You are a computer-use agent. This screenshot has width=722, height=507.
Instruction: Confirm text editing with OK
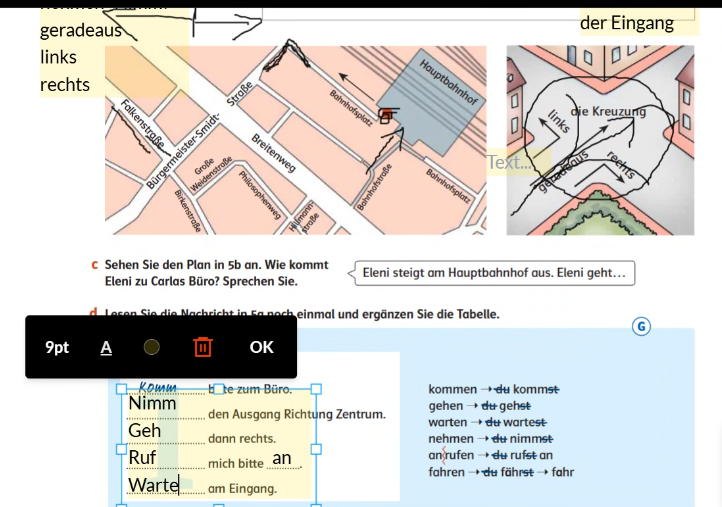pyautogui.click(x=262, y=347)
